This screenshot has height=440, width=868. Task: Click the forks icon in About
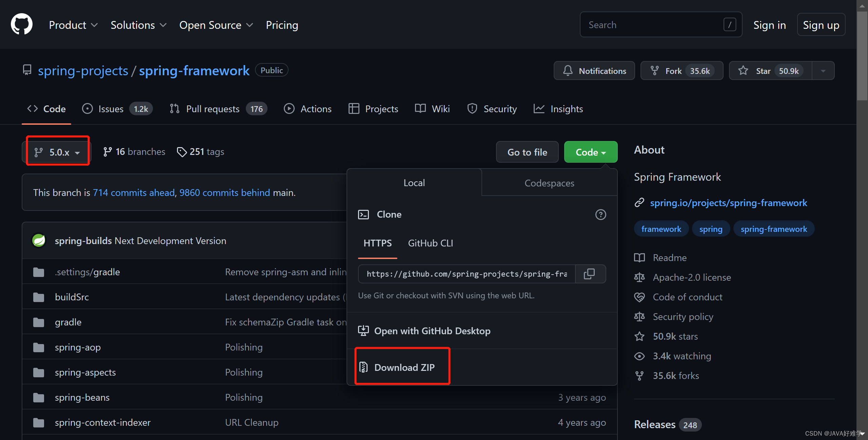coord(639,376)
